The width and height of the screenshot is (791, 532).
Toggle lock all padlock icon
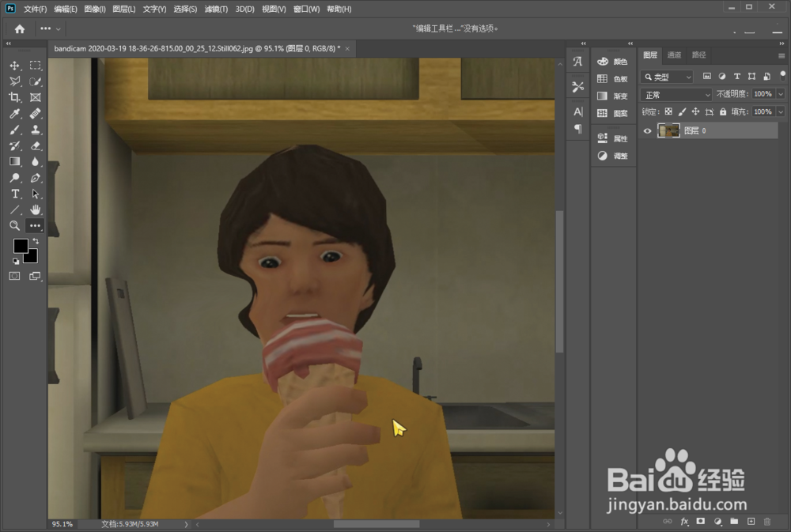pos(723,111)
